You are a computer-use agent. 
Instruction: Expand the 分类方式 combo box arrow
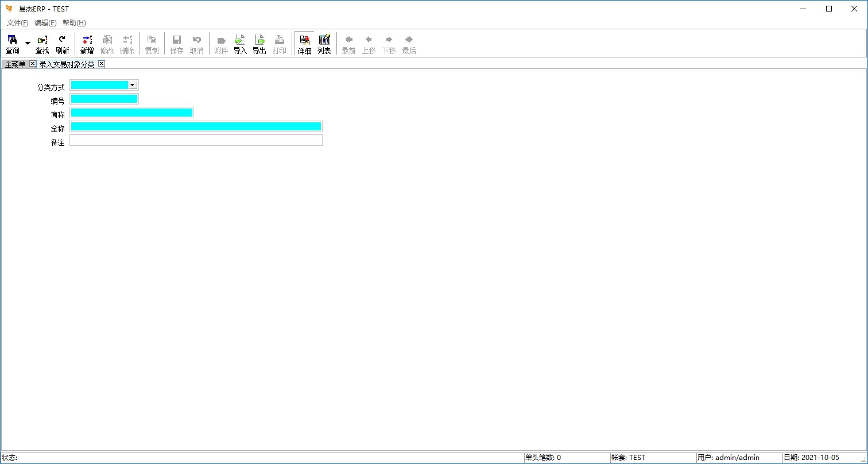(133, 85)
